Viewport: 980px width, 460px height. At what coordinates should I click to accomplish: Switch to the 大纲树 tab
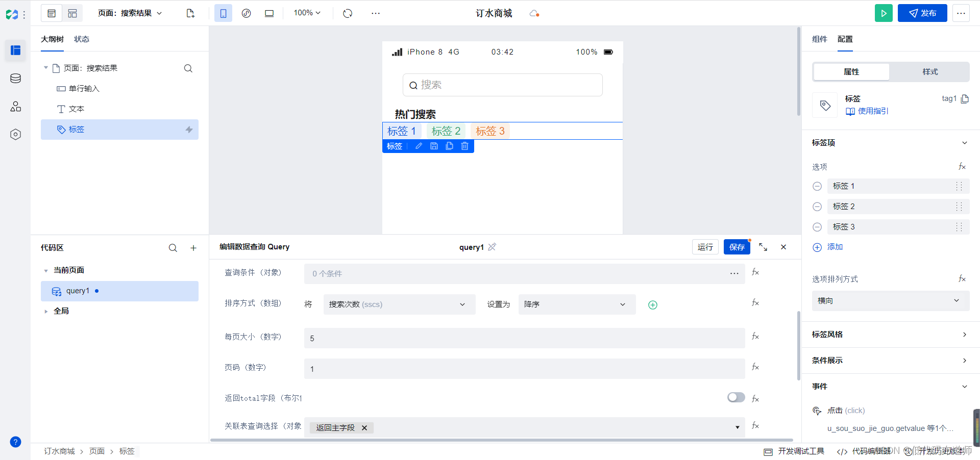tap(52, 39)
